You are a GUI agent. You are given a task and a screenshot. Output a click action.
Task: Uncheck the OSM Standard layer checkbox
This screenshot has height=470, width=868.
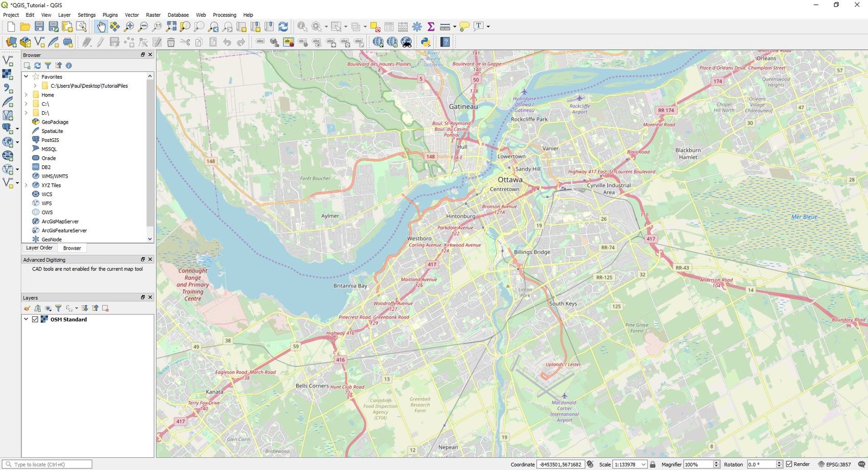(35, 319)
